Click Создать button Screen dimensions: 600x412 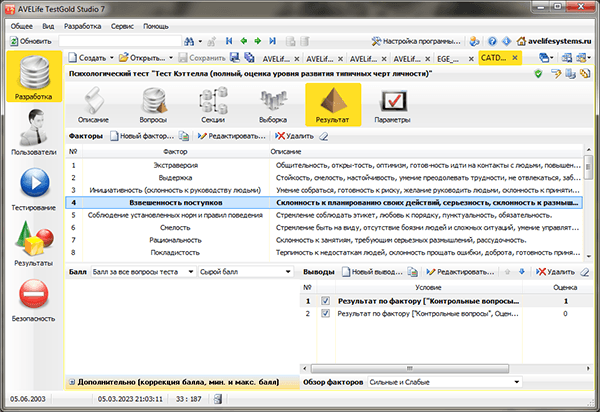[x=88, y=58]
